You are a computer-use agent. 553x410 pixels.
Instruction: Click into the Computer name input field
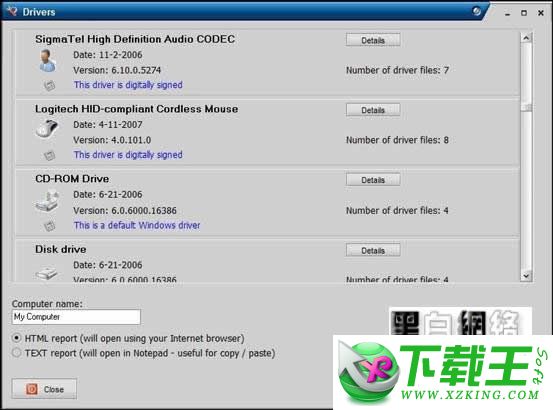76,317
